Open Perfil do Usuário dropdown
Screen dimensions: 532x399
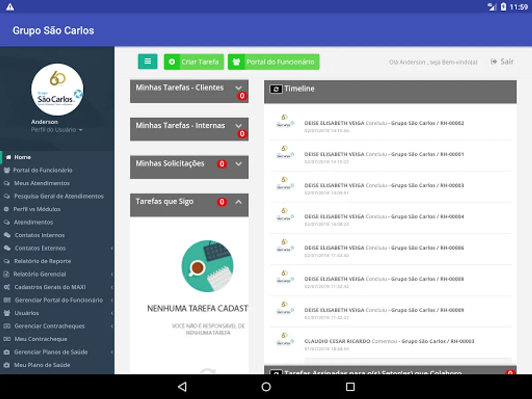57,130
